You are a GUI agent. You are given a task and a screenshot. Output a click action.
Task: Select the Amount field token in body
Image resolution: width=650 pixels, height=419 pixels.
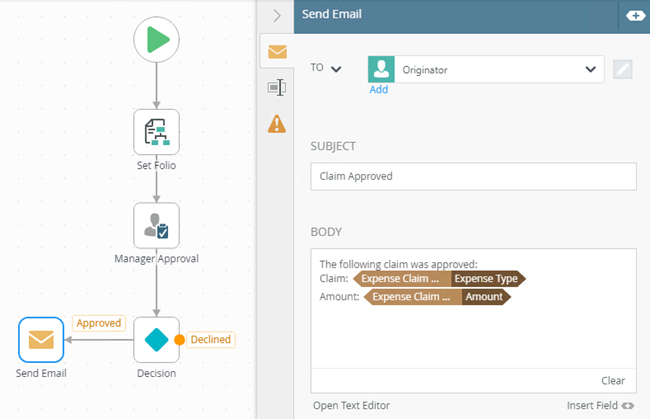point(485,297)
